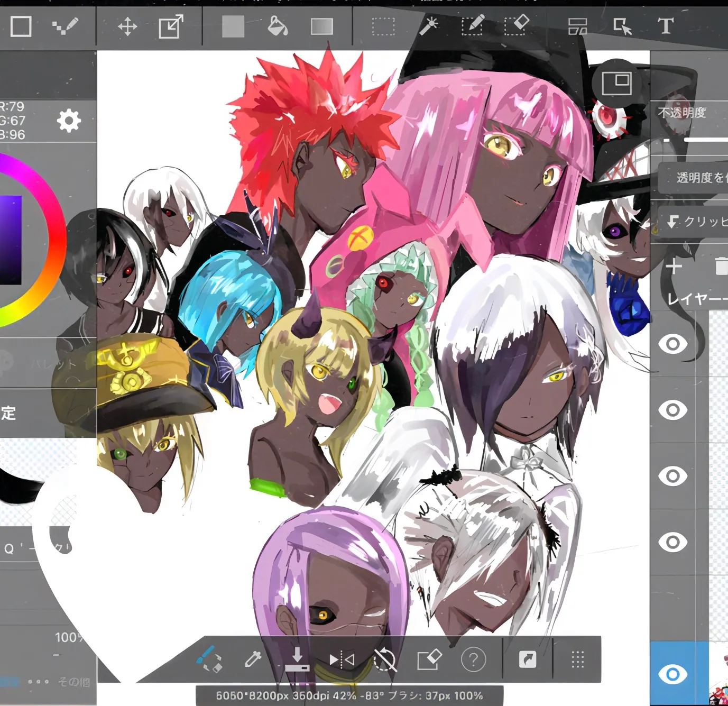Select the Gradient tool
This screenshot has width=728, height=706.
(322, 26)
